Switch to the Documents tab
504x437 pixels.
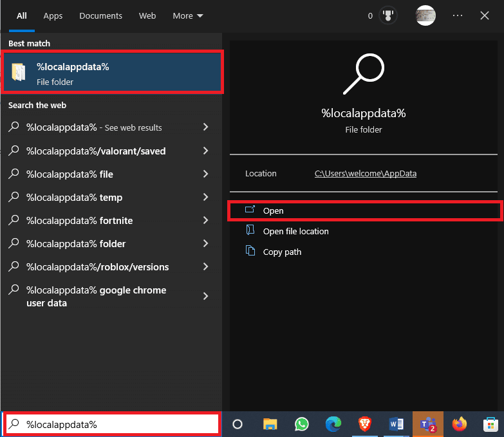[100, 16]
